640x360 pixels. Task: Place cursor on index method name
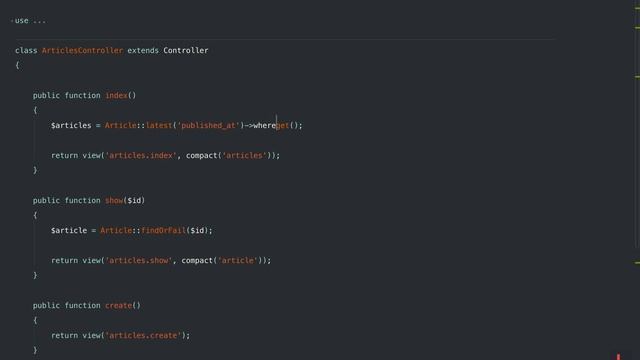pos(116,96)
